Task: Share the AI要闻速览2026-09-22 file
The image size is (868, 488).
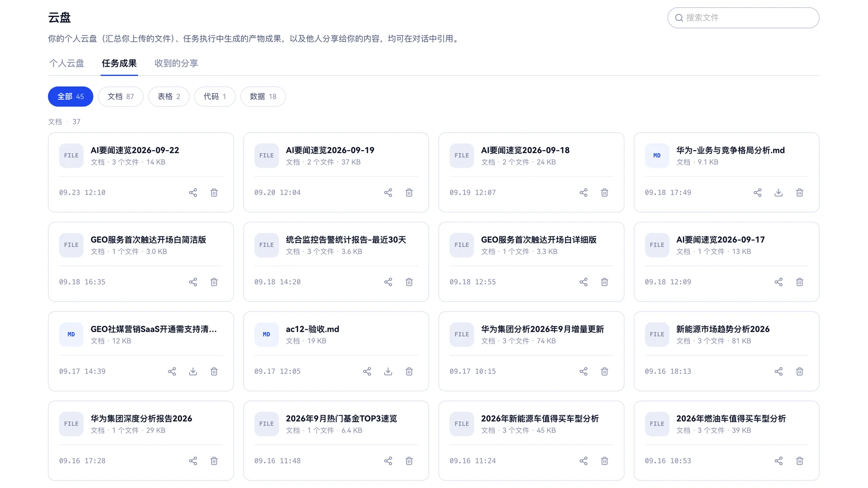Action: point(193,193)
